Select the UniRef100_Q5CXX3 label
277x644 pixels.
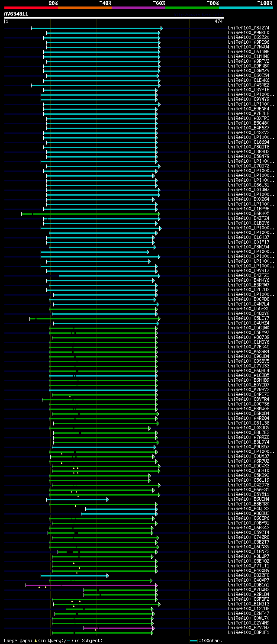(248, 466)
